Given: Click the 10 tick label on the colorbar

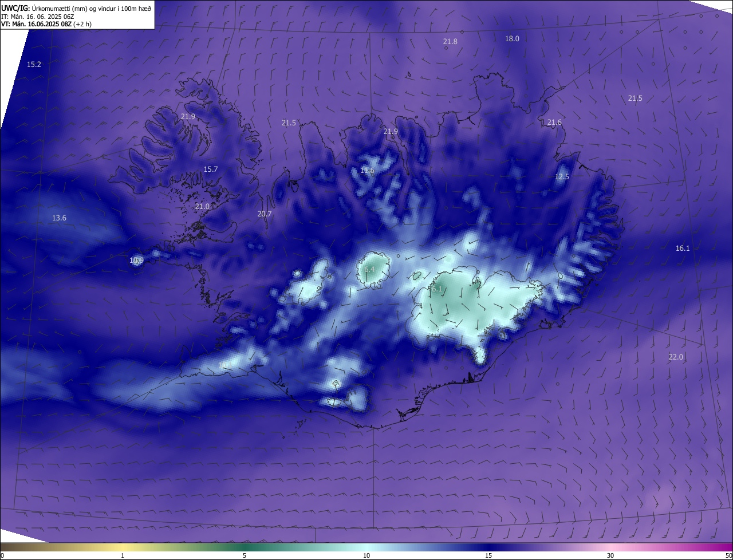Looking at the screenshot, I should click(366, 556).
